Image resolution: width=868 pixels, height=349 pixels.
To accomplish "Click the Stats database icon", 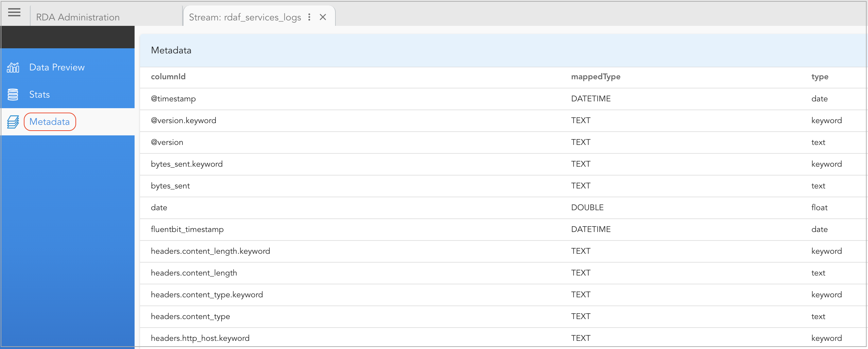I will [13, 94].
